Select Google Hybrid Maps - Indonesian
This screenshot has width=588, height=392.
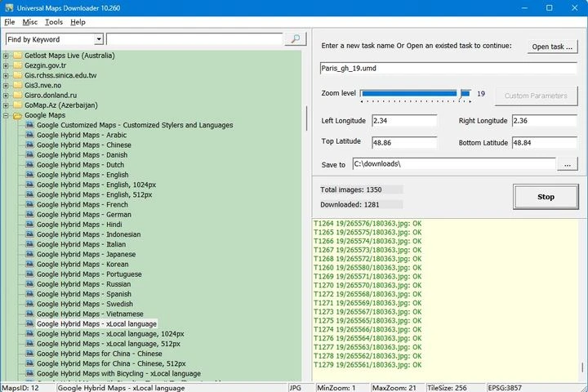pos(88,234)
